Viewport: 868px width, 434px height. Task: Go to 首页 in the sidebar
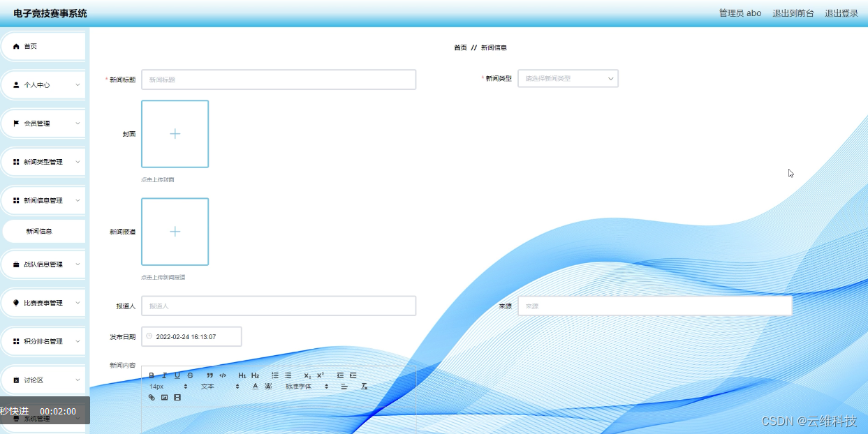click(x=43, y=46)
